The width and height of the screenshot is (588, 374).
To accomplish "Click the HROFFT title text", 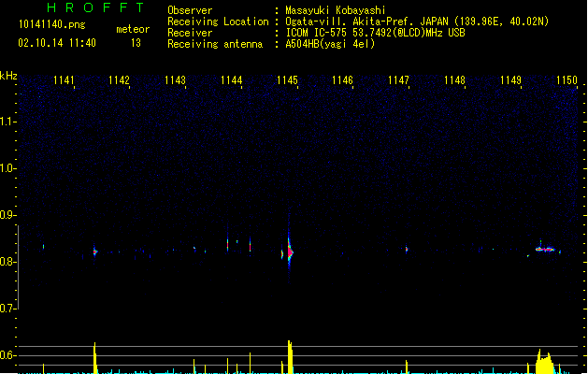I will (95, 7).
